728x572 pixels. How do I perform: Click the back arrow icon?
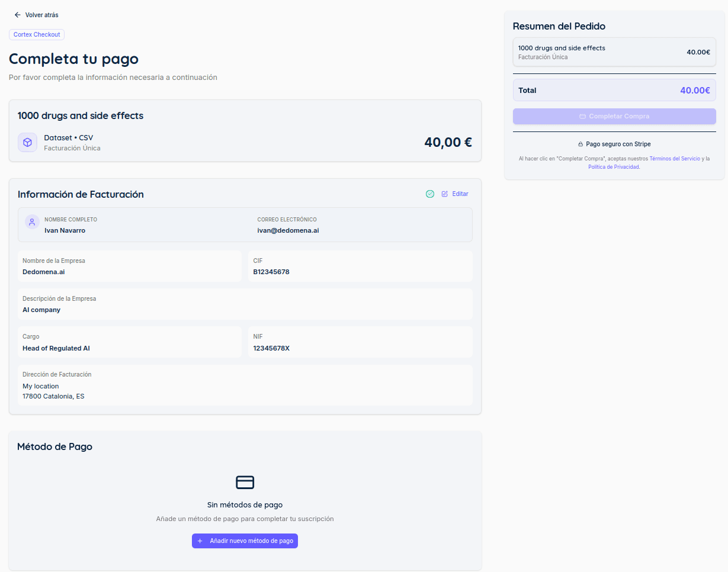coord(17,15)
